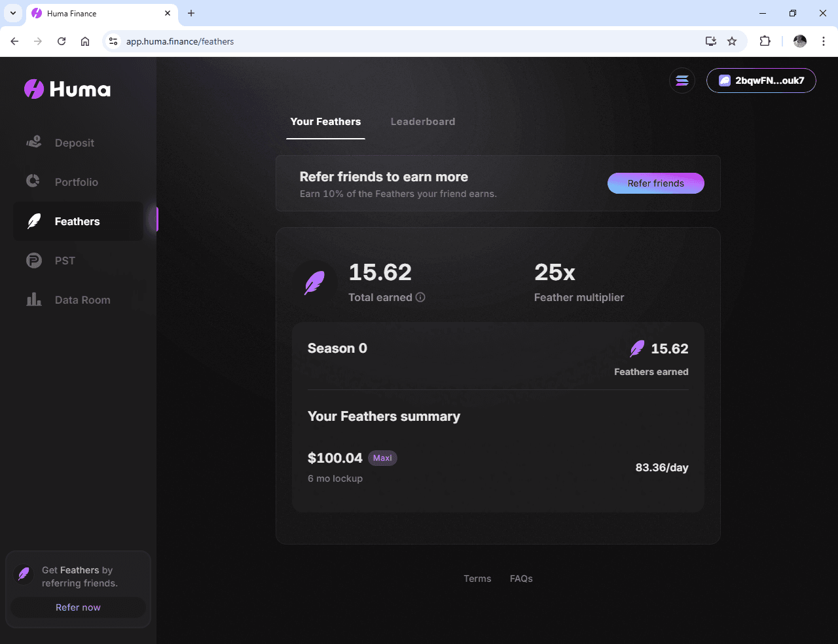Open the Chrome three-dot menu
Image resolution: width=838 pixels, height=644 pixels.
coord(824,41)
